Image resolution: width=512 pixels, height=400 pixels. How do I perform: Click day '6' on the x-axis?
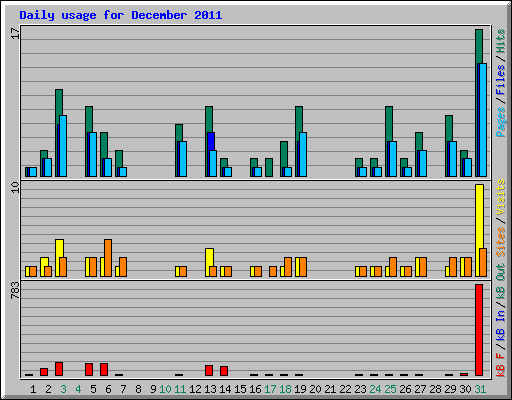pyautogui.click(x=108, y=389)
